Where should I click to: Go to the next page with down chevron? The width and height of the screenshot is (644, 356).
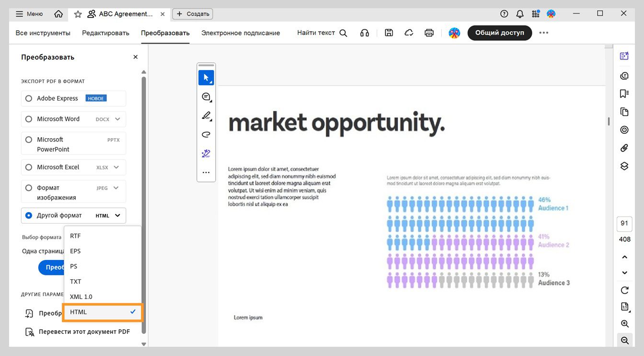624,273
